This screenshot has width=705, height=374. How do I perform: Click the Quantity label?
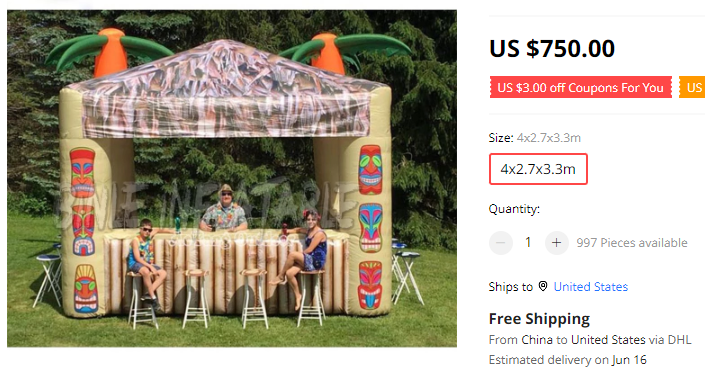[514, 209]
